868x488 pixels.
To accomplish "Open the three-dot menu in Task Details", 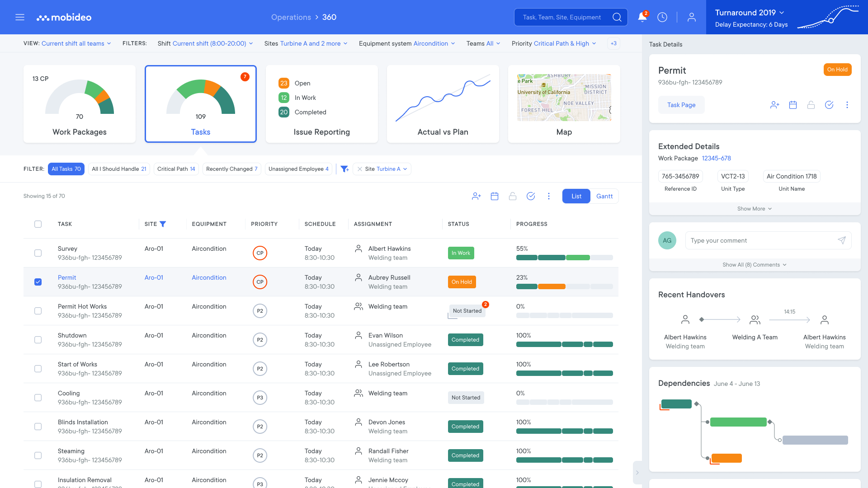I will tap(847, 104).
